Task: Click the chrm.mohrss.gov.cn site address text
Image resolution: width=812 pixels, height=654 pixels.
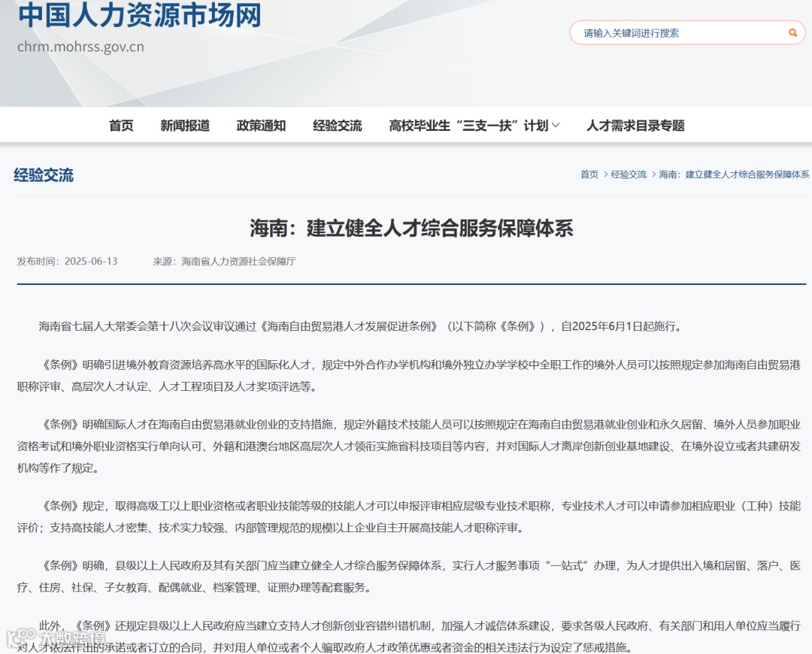Action: click(80, 47)
